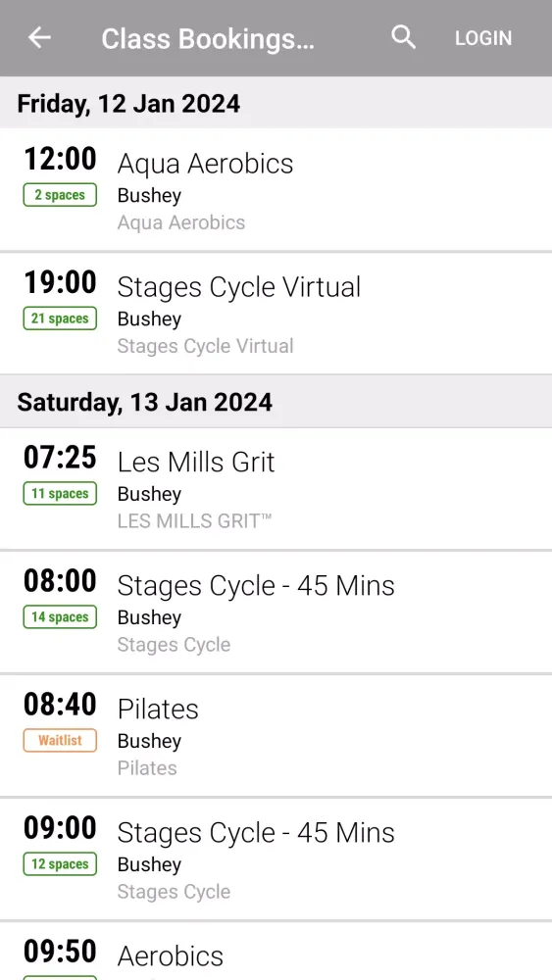552x980 pixels.
Task: Tap the 21 spaces badge
Action: pos(60,318)
